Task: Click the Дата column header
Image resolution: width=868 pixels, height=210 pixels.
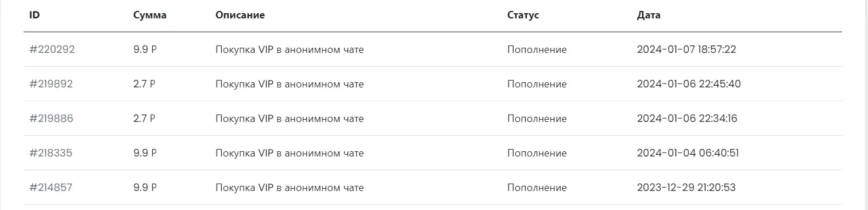Action: (649, 16)
